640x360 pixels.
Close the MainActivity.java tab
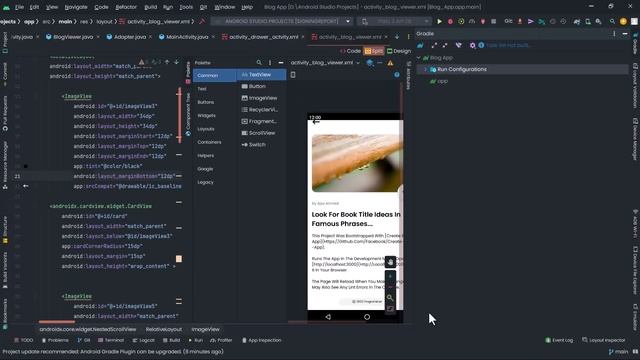point(213,37)
